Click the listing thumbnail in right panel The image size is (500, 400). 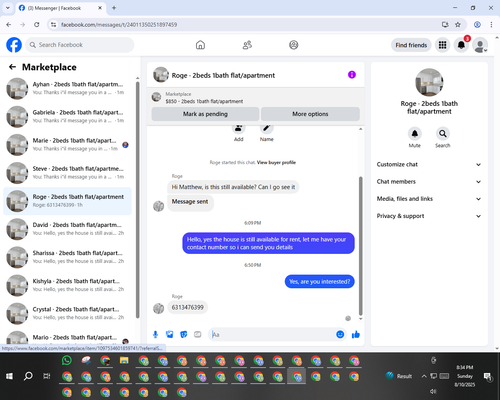[x=429, y=82]
